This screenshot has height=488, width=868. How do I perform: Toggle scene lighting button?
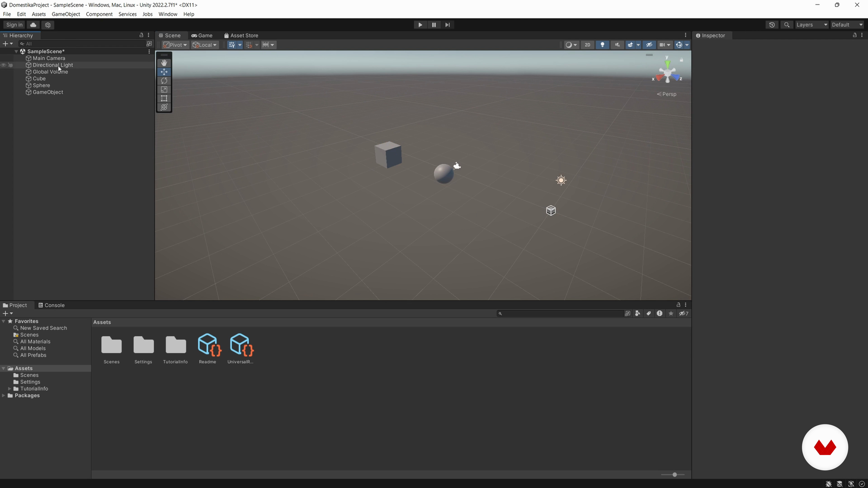coord(602,45)
